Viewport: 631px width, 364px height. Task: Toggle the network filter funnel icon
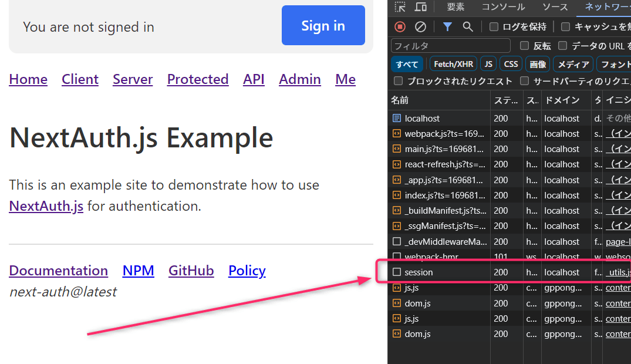(x=447, y=26)
